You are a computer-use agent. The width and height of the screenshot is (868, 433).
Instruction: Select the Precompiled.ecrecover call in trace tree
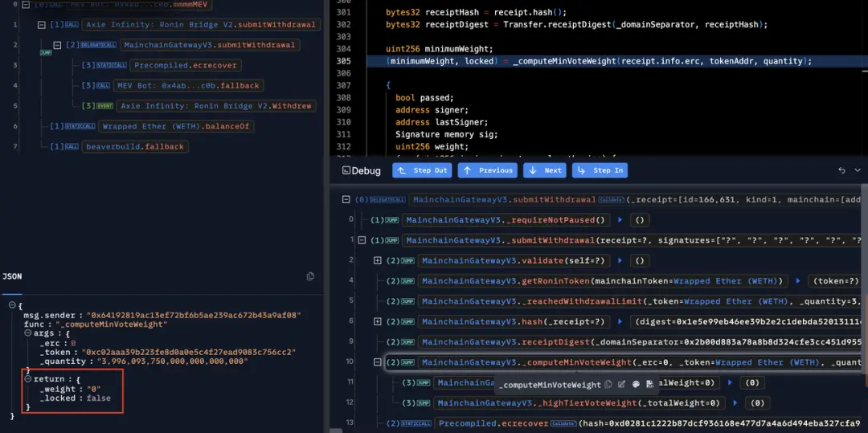point(185,65)
